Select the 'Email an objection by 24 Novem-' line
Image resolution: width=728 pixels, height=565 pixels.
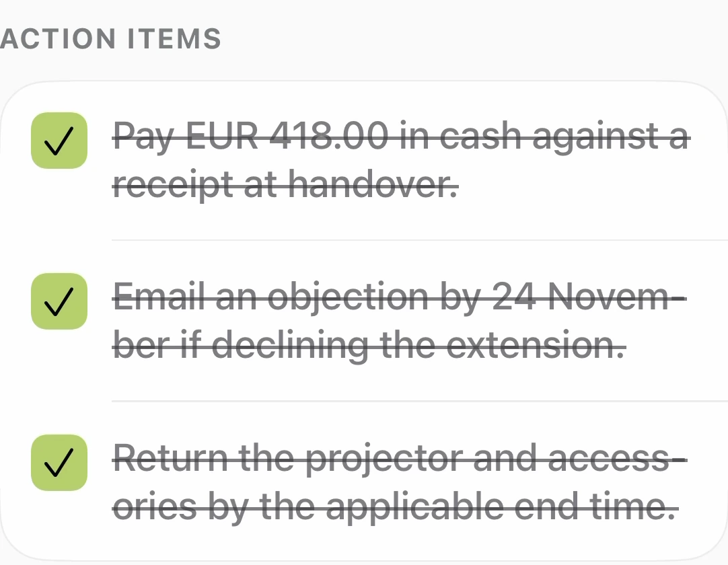400,297
